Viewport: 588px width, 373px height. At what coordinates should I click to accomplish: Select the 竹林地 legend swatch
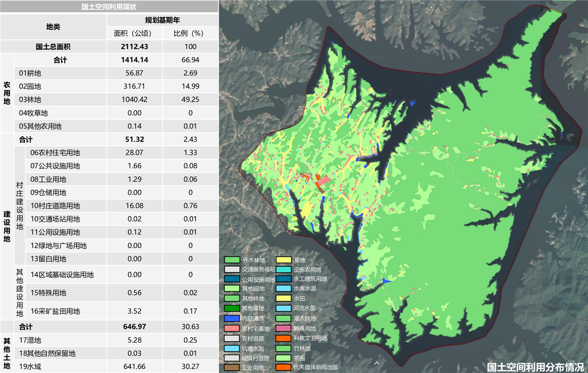point(284,348)
